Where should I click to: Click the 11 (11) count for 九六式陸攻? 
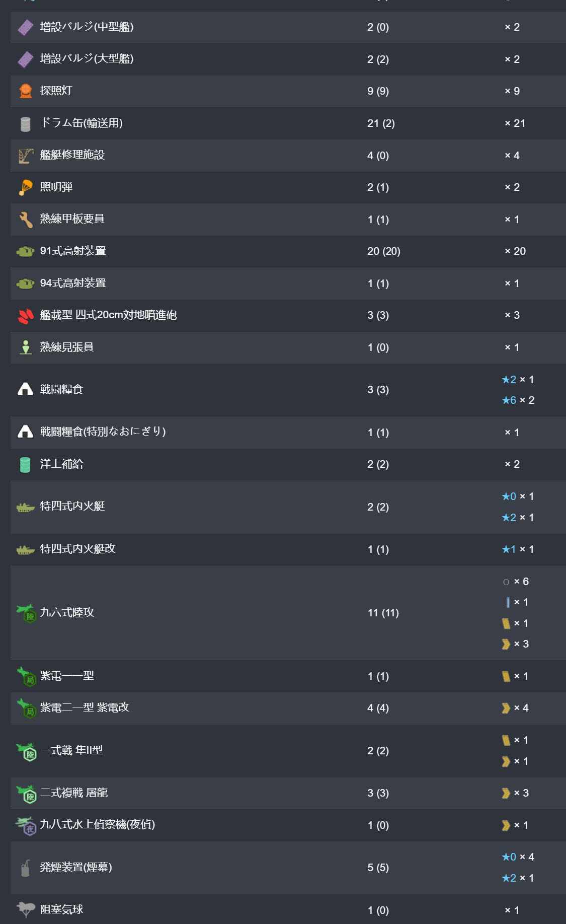[x=383, y=613]
